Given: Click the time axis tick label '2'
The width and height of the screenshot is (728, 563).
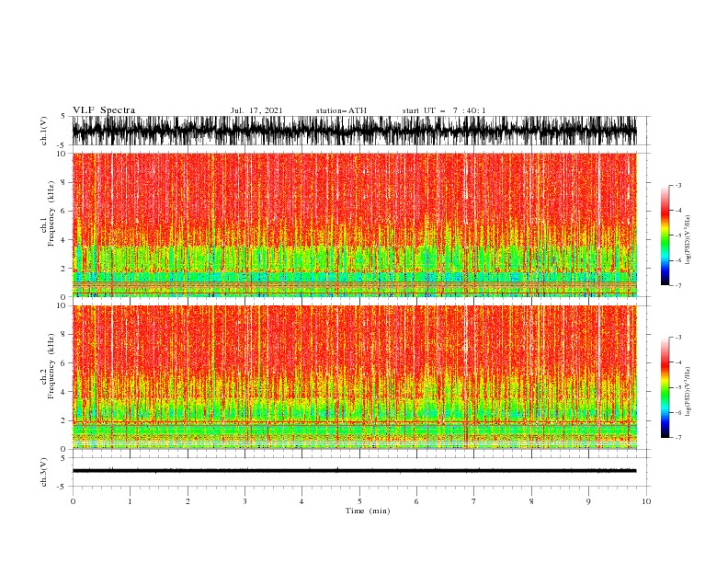Looking at the screenshot, I should coord(188,501).
